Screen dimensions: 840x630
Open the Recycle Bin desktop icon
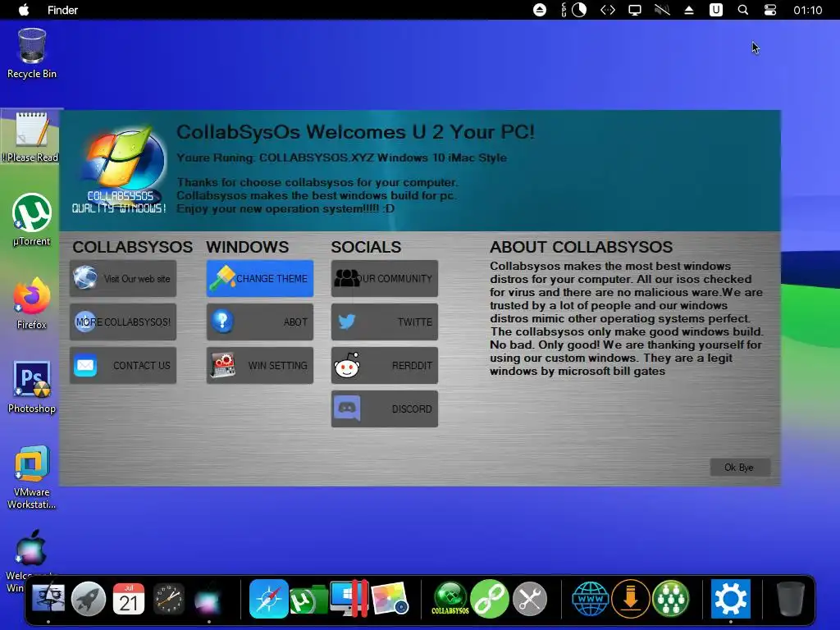click(x=32, y=53)
